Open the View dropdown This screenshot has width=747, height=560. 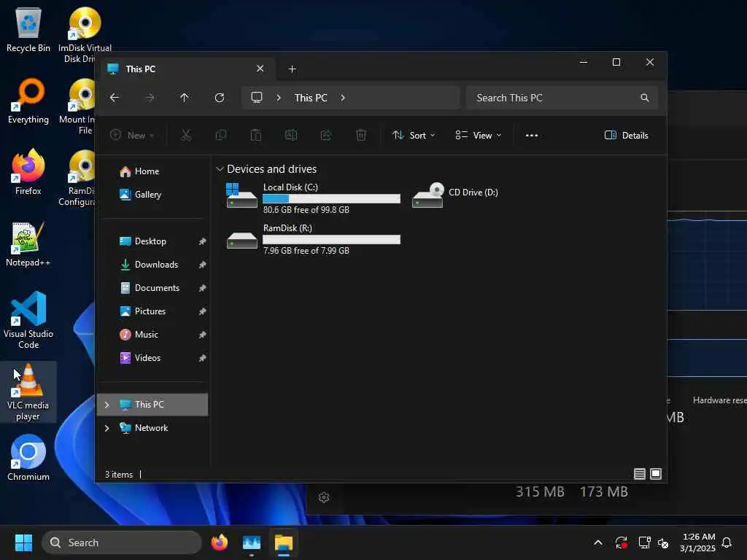tap(478, 135)
